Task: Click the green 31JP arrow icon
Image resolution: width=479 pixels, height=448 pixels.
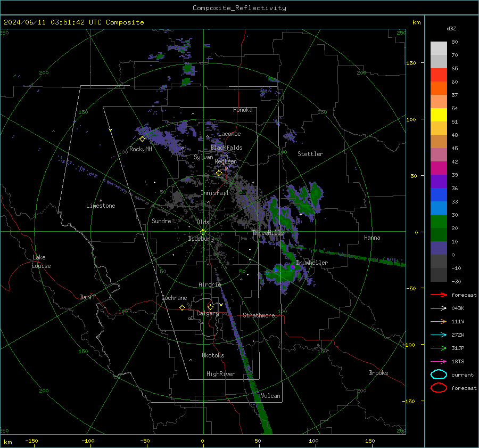Action: point(439,348)
